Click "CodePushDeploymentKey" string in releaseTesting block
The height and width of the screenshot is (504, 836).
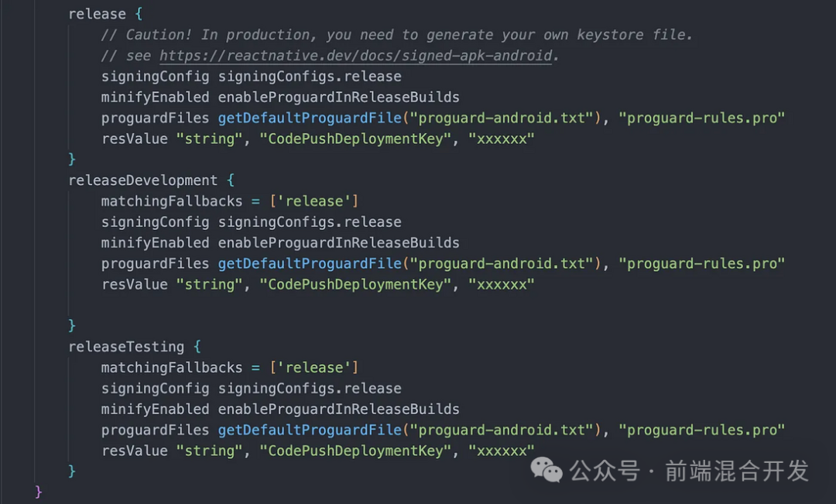pyautogui.click(x=355, y=451)
